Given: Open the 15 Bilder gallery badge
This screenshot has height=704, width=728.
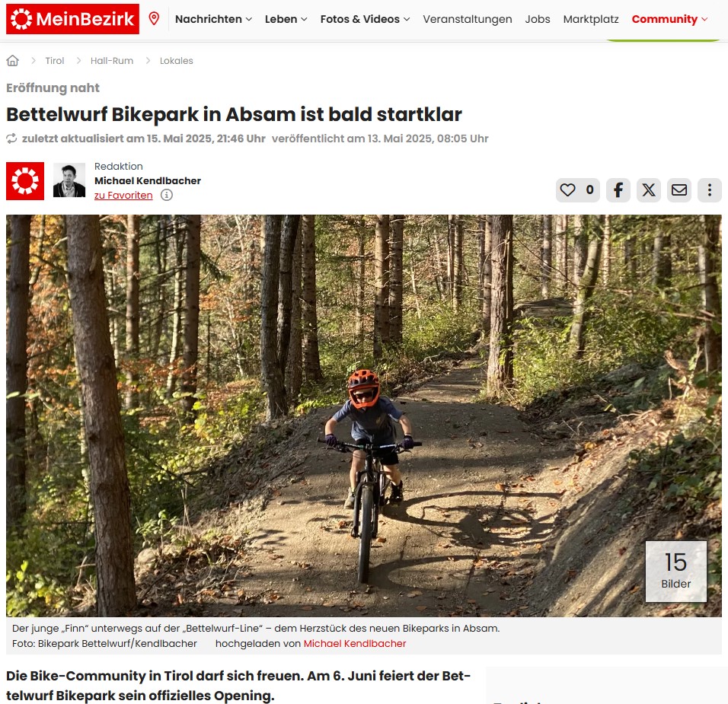Looking at the screenshot, I should click(x=676, y=572).
